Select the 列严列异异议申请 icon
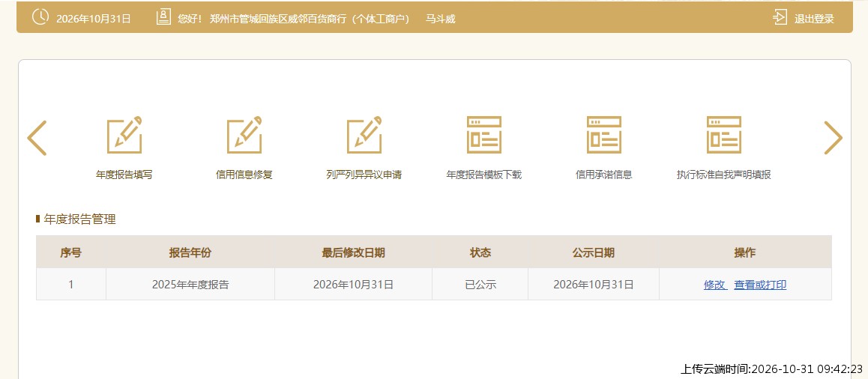This screenshot has height=379, width=868. [x=364, y=135]
